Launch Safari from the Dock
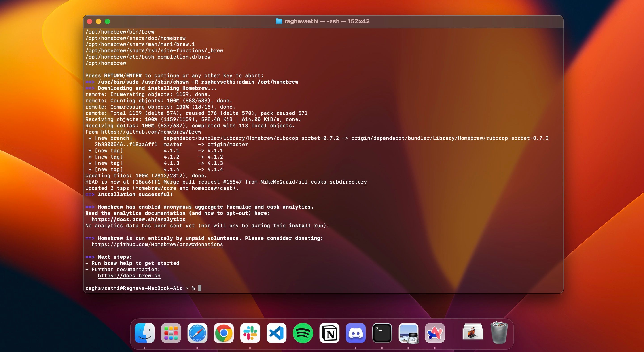Viewport: 644px width, 352px height. click(x=197, y=333)
